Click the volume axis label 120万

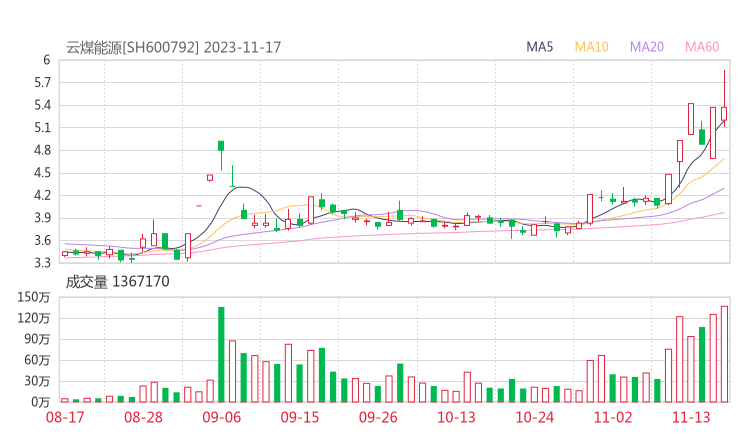[34, 318]
